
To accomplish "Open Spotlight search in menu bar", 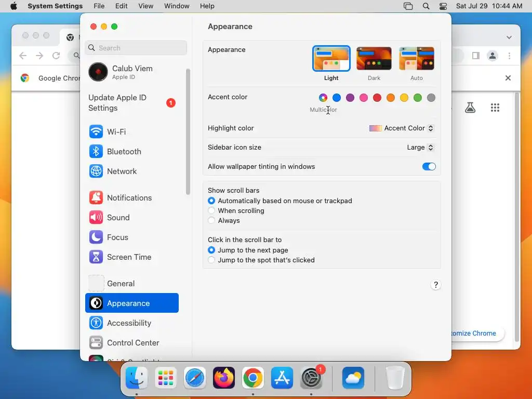I will 426,6.
